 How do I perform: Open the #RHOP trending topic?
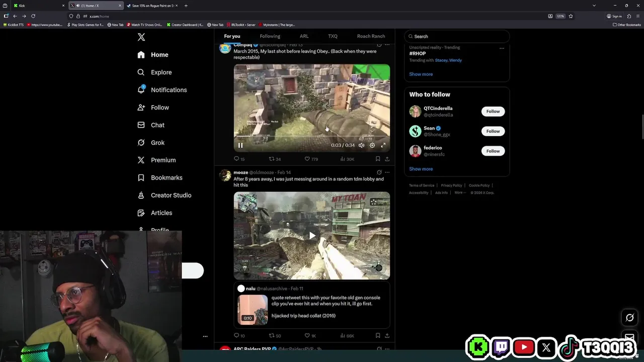[418, 53]
